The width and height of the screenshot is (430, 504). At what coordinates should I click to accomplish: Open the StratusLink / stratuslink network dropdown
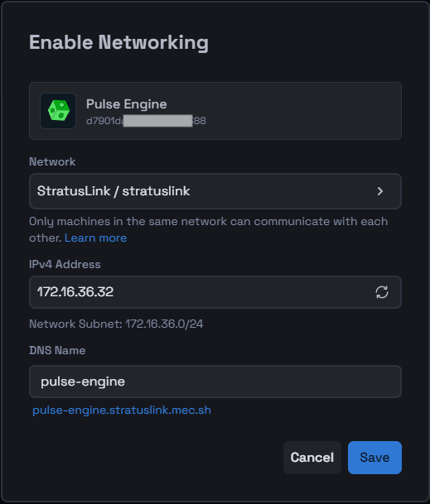coord(215,191)
